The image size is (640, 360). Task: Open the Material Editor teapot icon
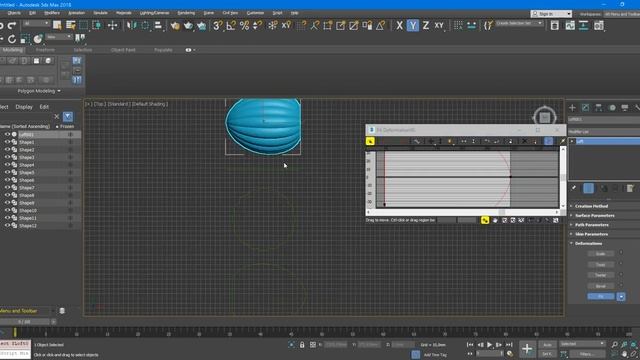point(175,26)
